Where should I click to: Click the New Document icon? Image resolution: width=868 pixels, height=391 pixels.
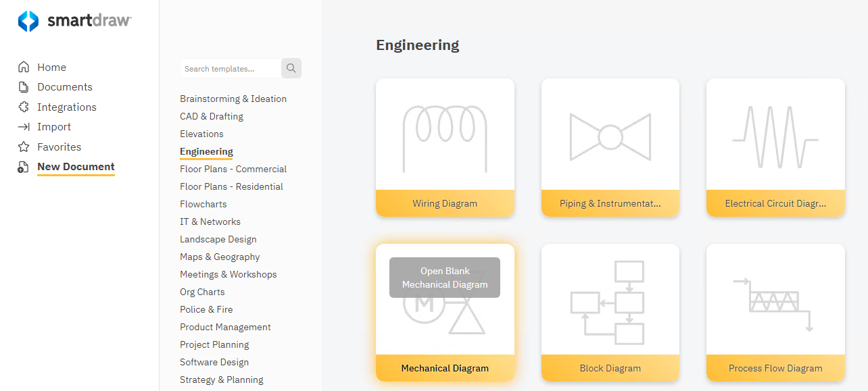coord(24,167)
